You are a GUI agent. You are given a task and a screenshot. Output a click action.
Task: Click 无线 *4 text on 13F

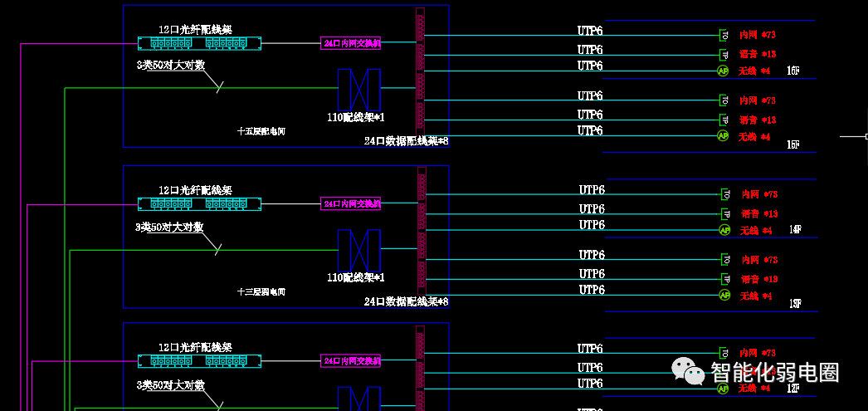[x=756, y=296]
